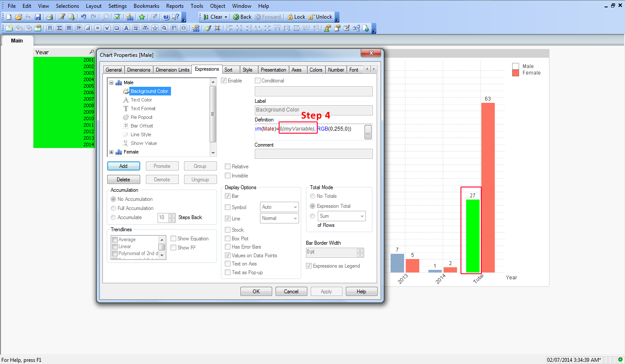
Task: Expand the Female expression tree node
Action: [x=112, y=152]
